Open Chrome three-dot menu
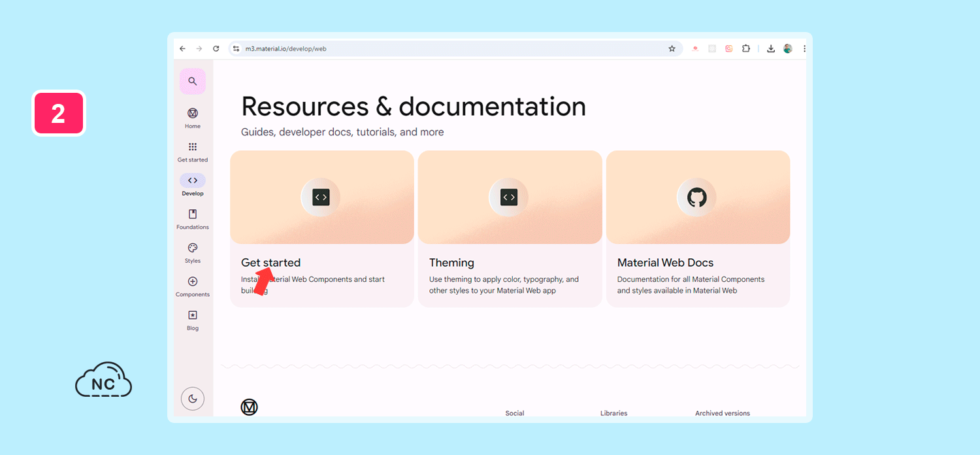This screenshot has width=980, height=455. [804, 48]
